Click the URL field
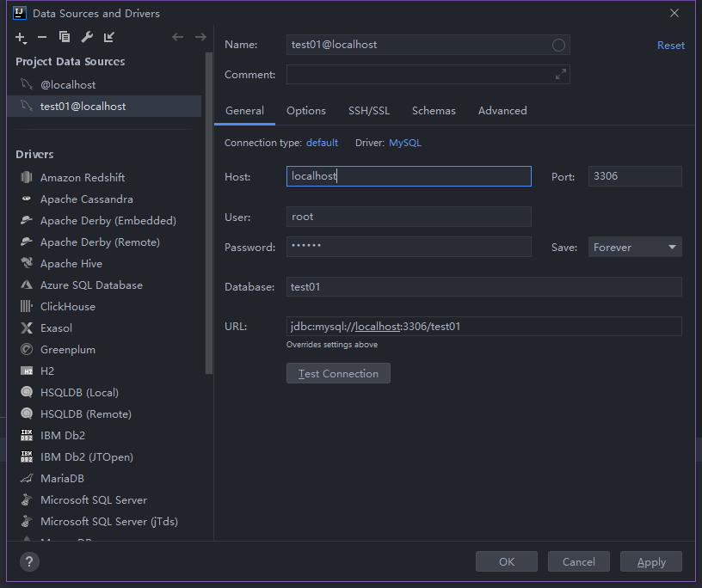The width and height of the screenshot is (702, 588). [x=484, y=326]
